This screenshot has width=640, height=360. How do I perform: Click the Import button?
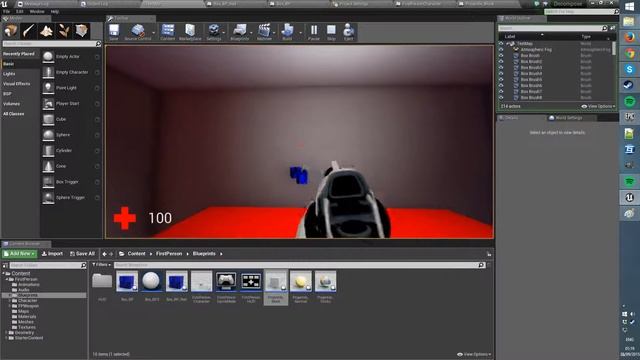pos(52,254)
